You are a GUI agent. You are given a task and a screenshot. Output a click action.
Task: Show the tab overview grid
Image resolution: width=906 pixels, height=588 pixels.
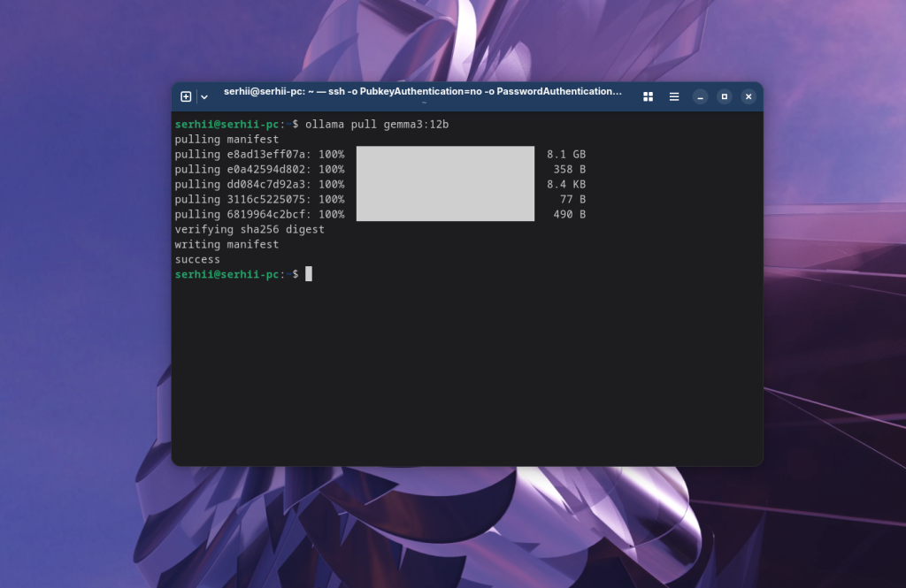(x=649, y=96)
